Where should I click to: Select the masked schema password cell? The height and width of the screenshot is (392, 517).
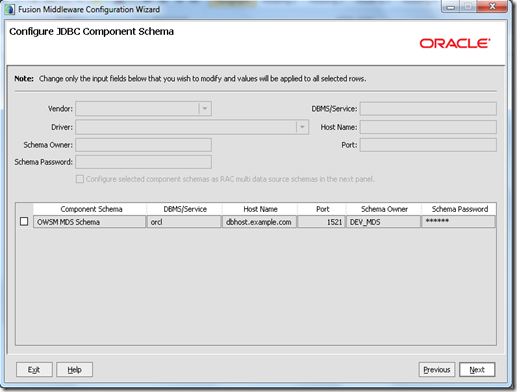pyautogui.click(x=459, y=222)
